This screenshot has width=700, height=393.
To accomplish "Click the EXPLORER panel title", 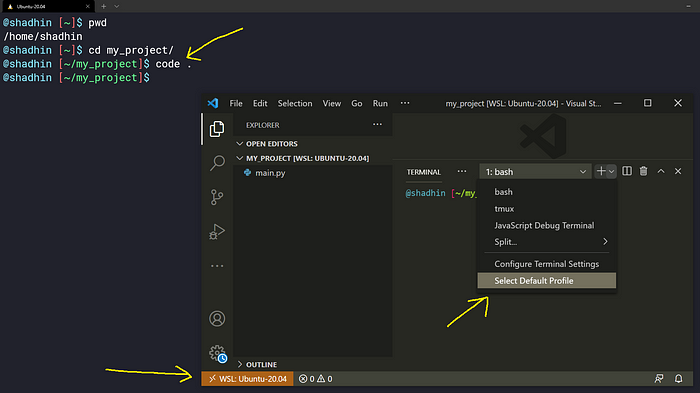I will 262,125.
